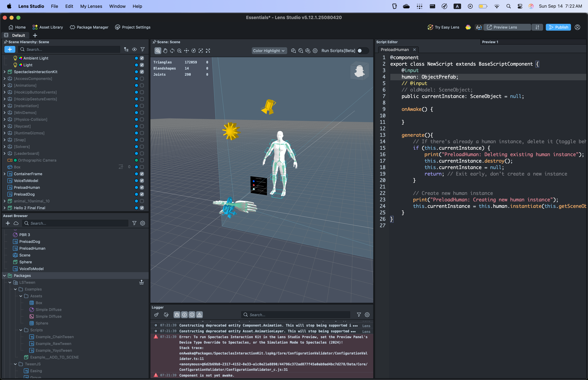Click the Publish button
The width and height of the screenshot is (588, 380).
coord(558,27)
